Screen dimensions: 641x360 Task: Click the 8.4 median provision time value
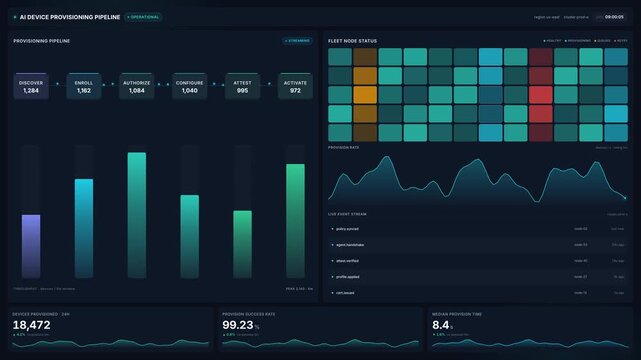[441, 325]
